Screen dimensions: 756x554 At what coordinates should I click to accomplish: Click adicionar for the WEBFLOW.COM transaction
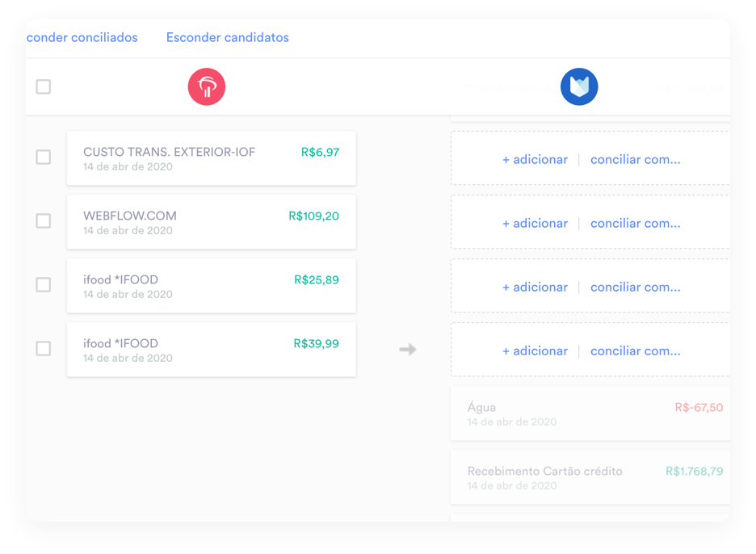(x=535, y=223)
